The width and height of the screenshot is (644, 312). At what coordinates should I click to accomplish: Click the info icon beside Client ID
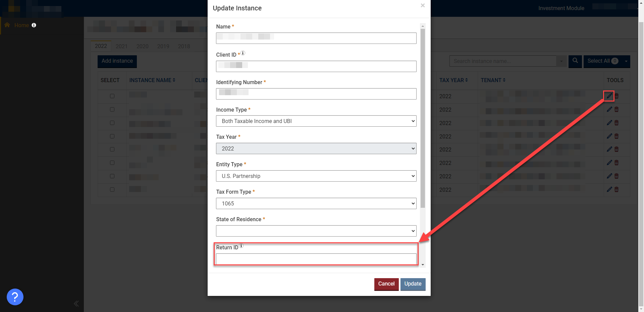coord(243,53)
